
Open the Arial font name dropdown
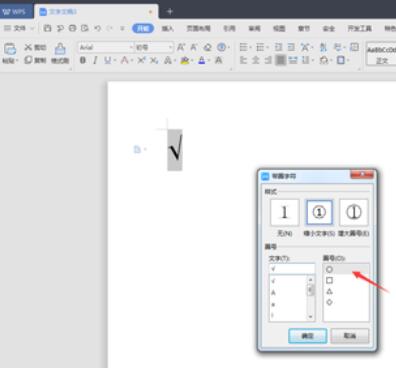click(x=131, y=47)
